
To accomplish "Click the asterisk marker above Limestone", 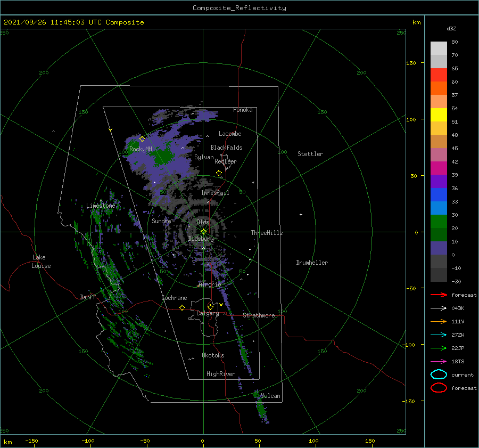I will (101, 201).
